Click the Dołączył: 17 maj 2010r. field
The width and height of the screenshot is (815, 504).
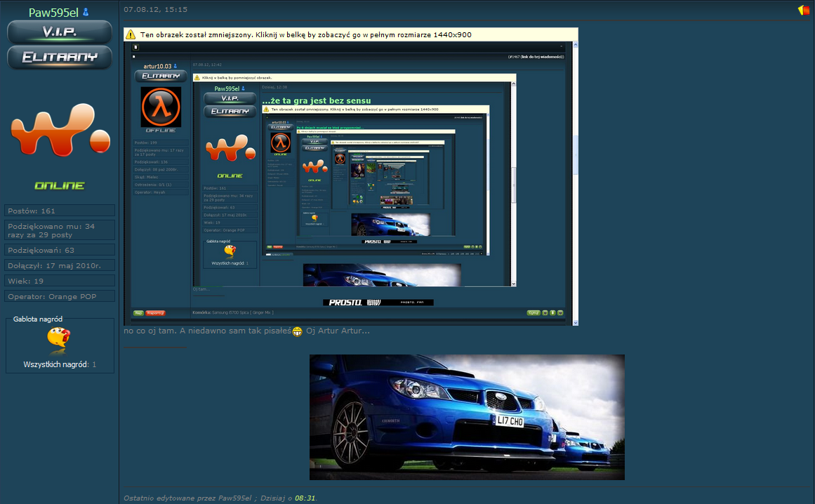60,265
